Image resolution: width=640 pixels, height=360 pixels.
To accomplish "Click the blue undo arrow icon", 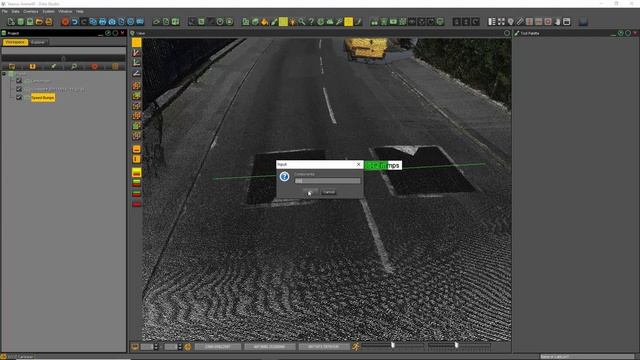I will pyautogui.click(x=75, y=22).
